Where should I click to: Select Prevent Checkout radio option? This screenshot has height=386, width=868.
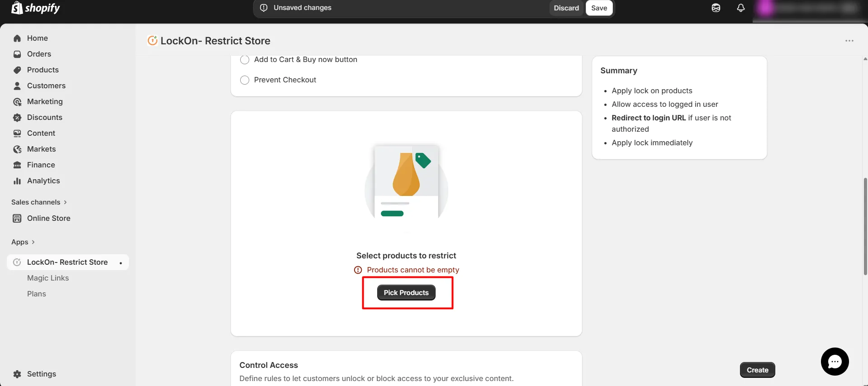[x=245, y=80]
